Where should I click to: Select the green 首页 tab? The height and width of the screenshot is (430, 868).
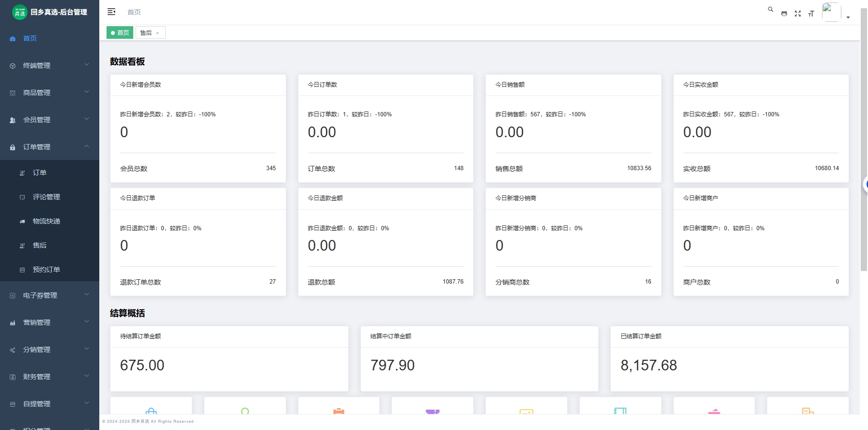click(x=120, y=33)
